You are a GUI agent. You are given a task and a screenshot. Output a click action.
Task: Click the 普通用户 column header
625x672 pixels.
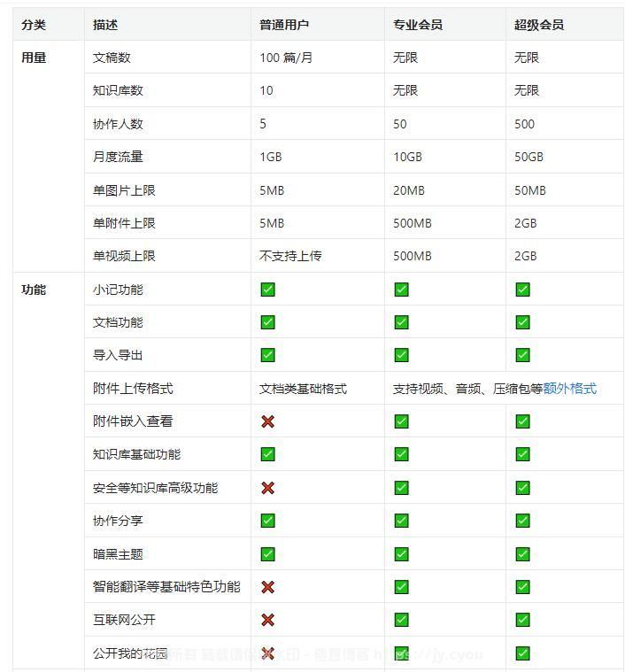click(x=284, y=25)
